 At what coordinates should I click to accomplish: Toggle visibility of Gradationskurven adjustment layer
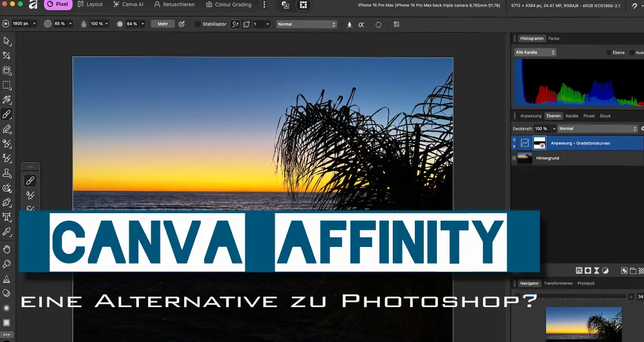(x=514, y=140)
